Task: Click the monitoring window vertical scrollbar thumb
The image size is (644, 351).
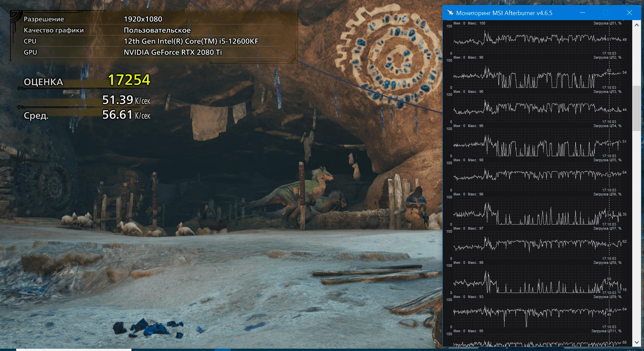Action: (x=637, y=108)
